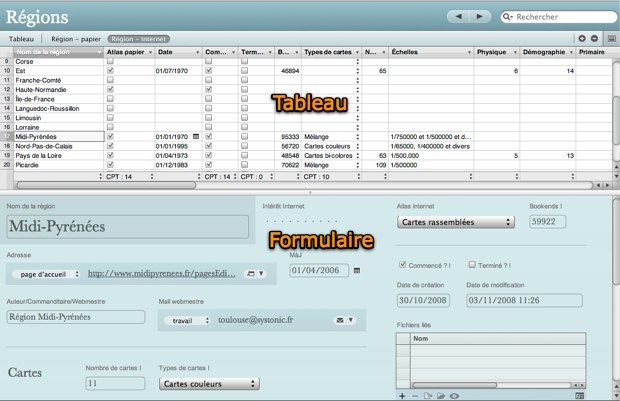Open the Atlas internet Cartes rassemblées dropdown
This screenshot has width=620, height=401.
(456, 222)
